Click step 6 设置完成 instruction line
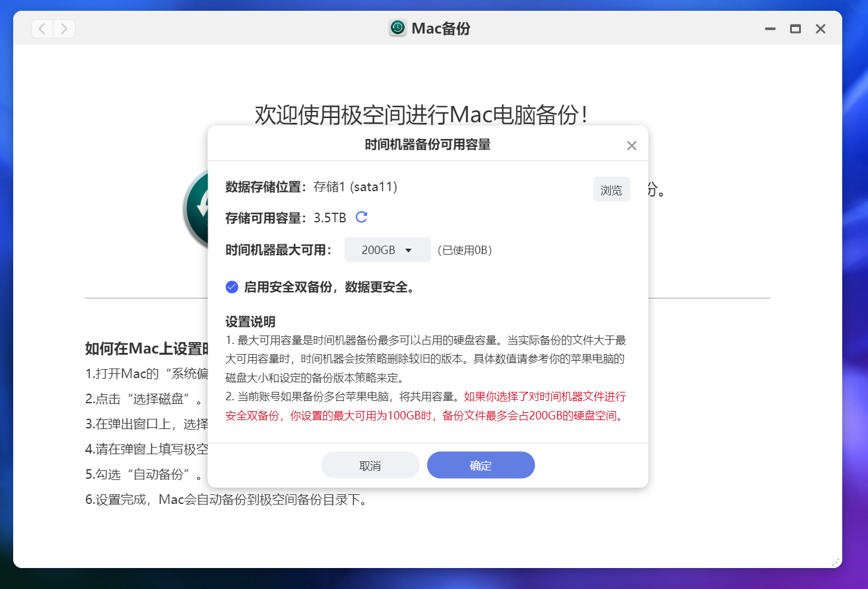This screenshot has width=868, height=589. pos(227,500)
